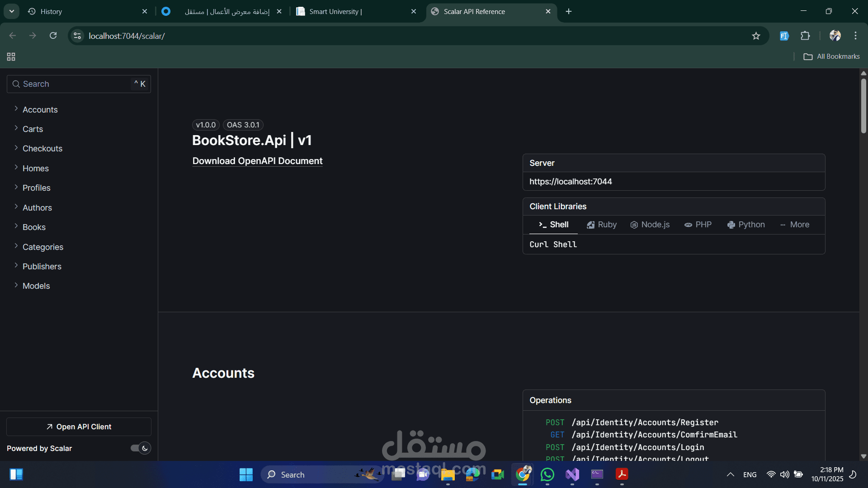Switch to the History tab
This screenshot has width=868, height=488.
tap(86, 11)
